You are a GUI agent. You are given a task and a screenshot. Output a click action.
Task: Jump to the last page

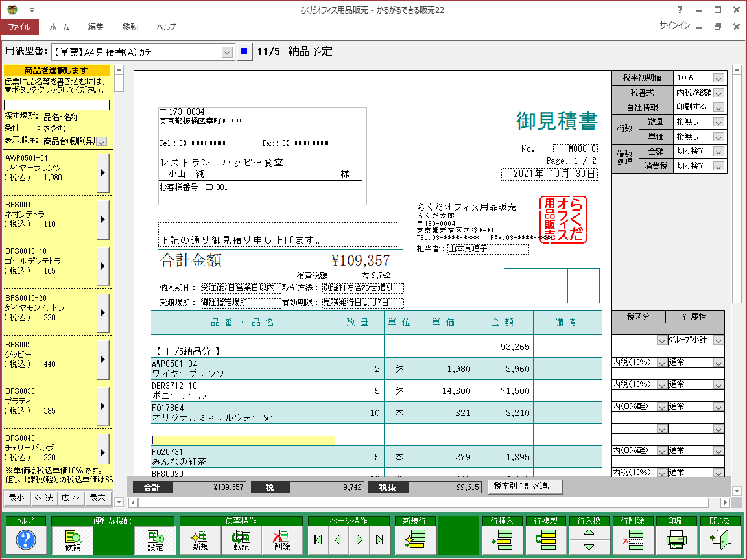(x=380, y=540)
